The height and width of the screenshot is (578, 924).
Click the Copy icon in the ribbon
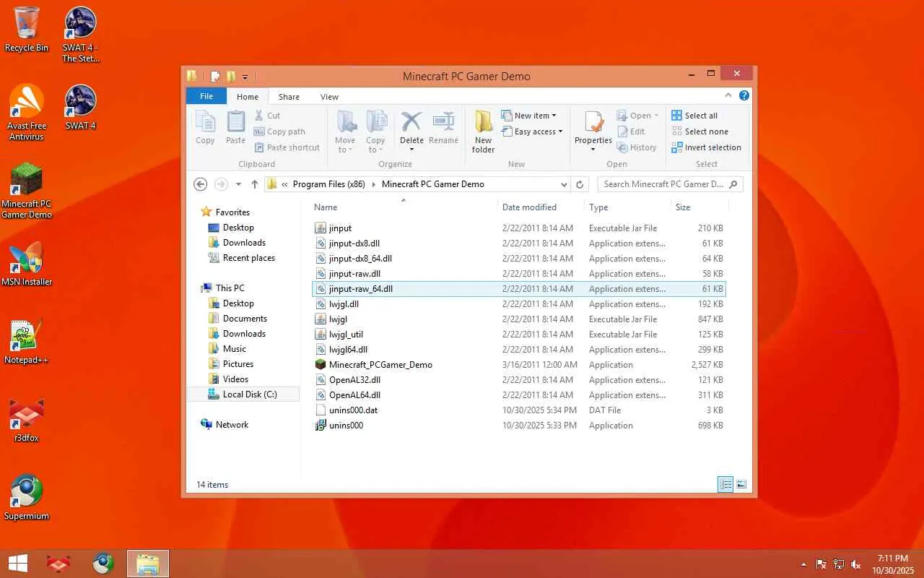point(205,128)
